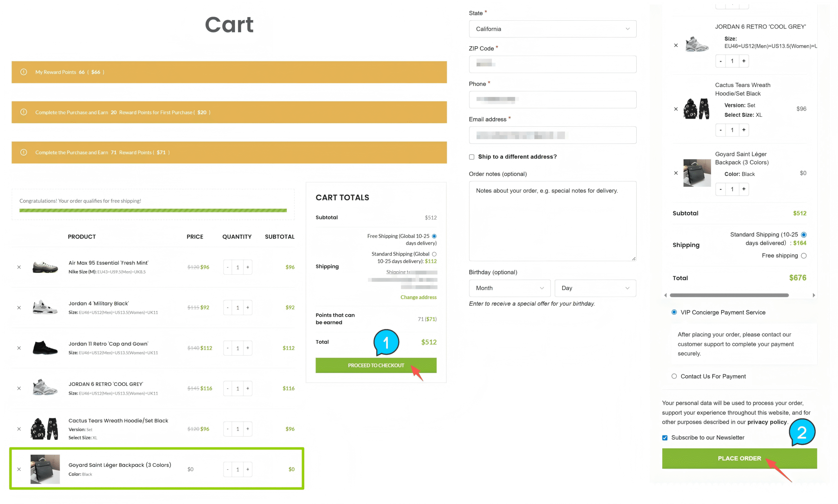Screen dimensions: 838x504
Task: Open the birthday Month dropdown
Action: (x=509, y=288)
